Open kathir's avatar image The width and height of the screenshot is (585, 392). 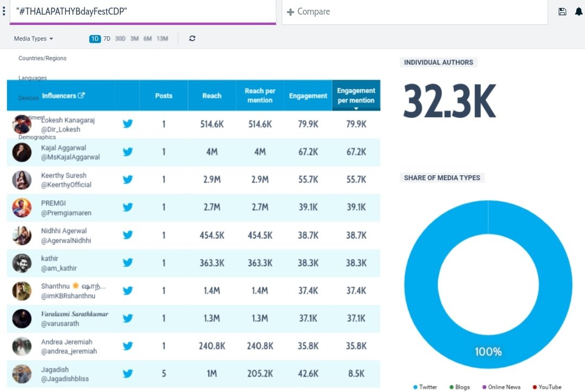(22, 263)
